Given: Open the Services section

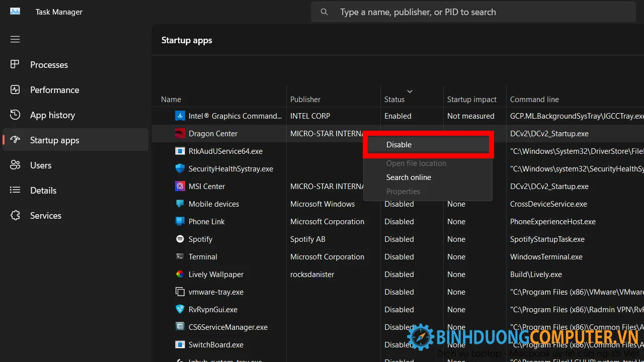Looking at the screenshot, I should point(45,215).
